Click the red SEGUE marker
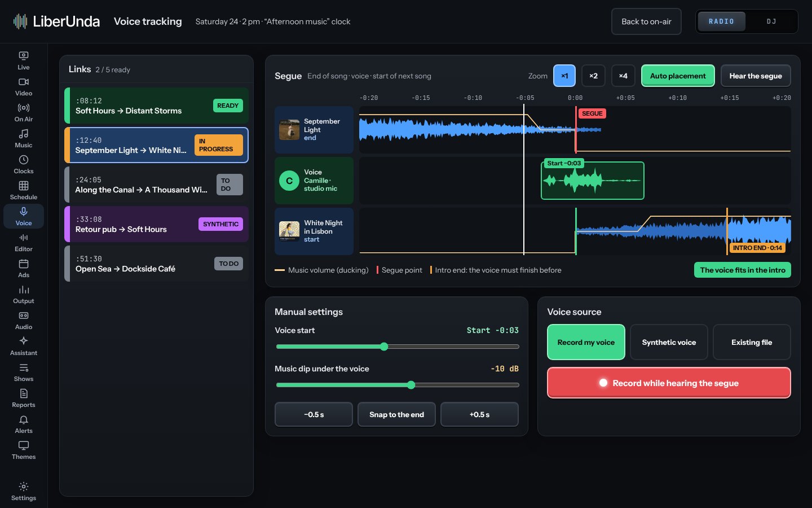Screen dimensions: 812x508 pos(592,113)
